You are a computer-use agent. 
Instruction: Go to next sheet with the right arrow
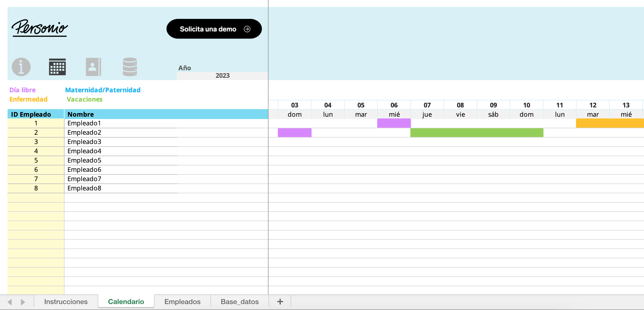[23, 302]
